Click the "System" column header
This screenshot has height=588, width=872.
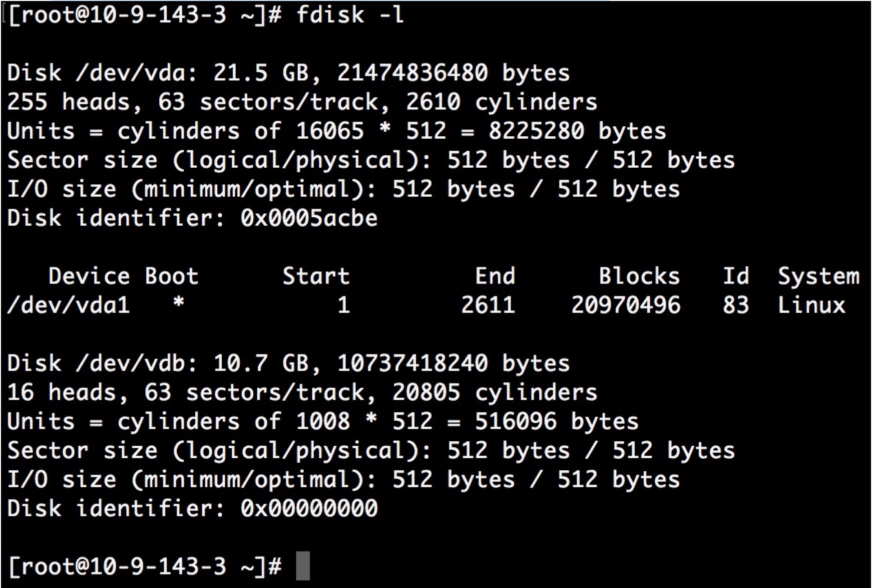tap(818, 276)
